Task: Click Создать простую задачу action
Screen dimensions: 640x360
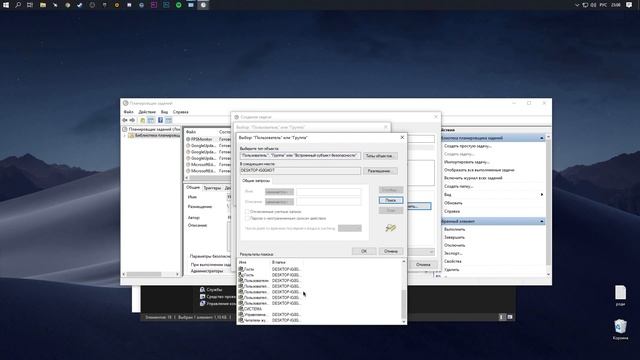Action: (x=467, y=146)
